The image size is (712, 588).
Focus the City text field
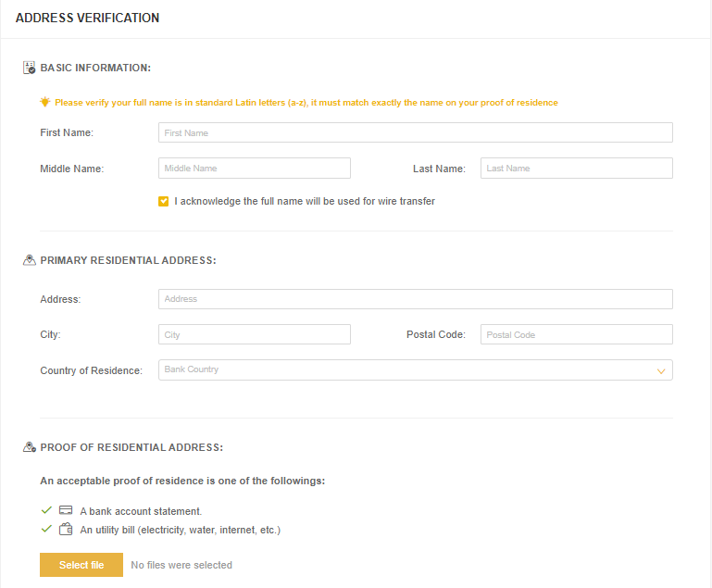(255, 334)
